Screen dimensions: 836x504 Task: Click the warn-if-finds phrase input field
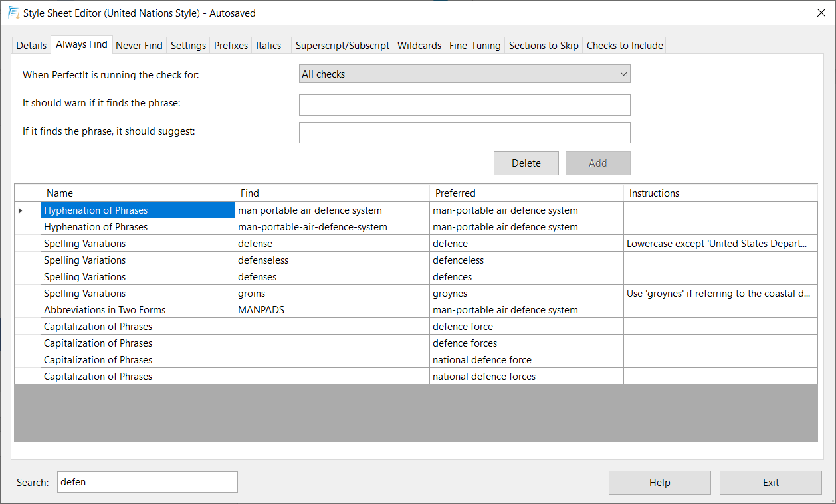[464, 105]
